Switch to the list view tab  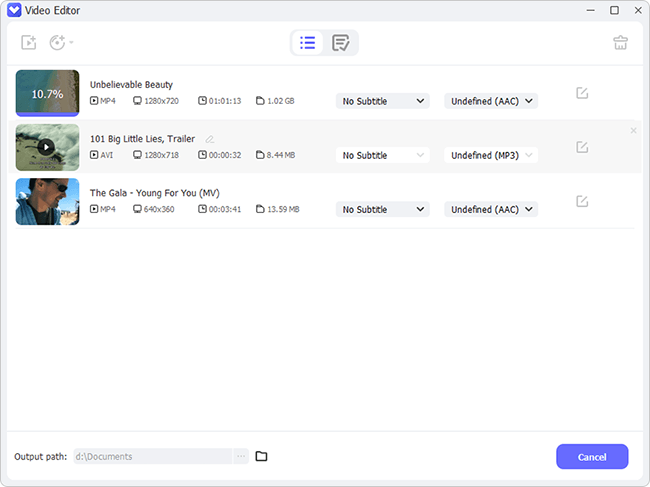[x=308, y=43]
